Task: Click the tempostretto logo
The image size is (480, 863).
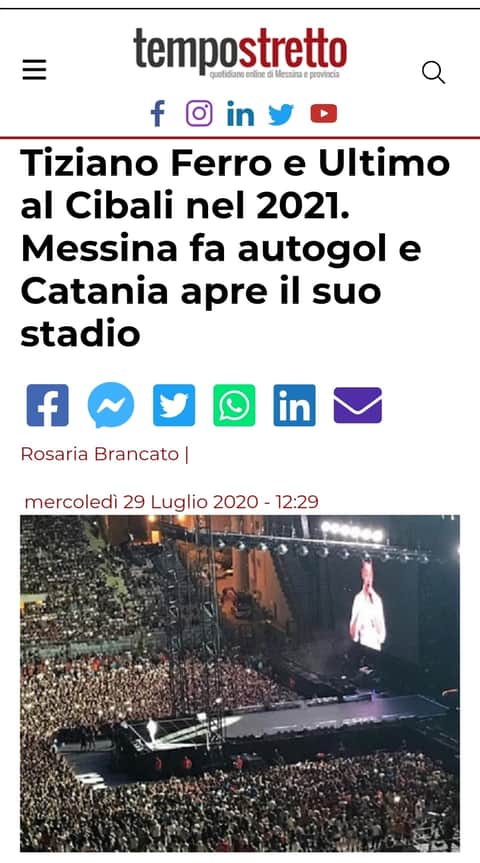Action: click(x=240, y=52)
